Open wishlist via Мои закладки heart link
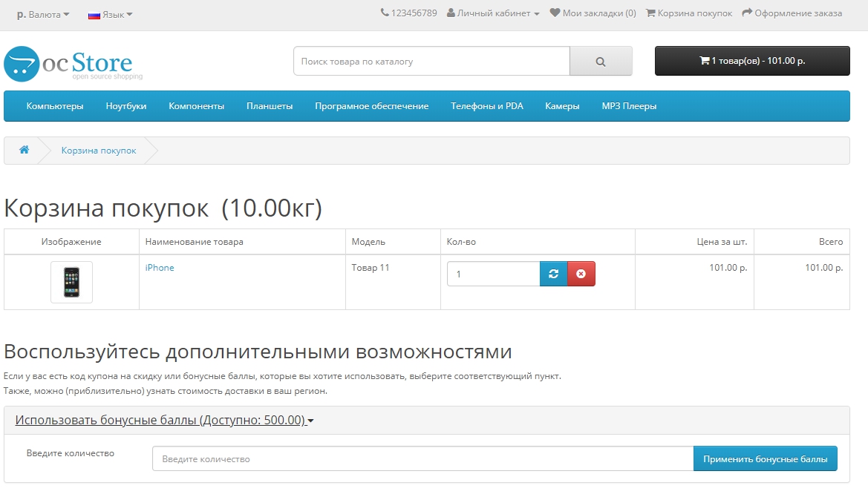 pos(593,13)
